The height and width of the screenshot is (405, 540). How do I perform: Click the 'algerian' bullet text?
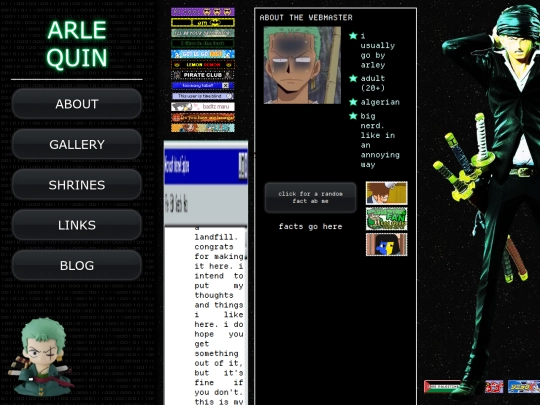click(380, 102)
